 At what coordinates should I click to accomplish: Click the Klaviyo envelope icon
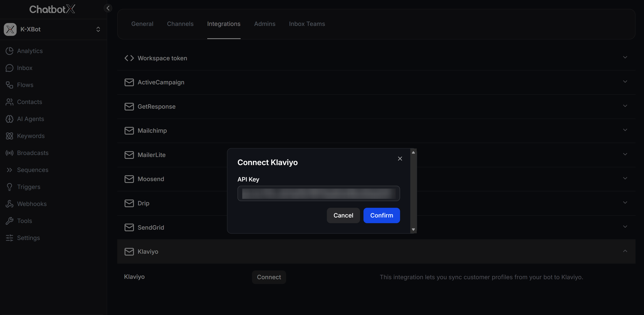pyautogui.click(x=129, y=252)
